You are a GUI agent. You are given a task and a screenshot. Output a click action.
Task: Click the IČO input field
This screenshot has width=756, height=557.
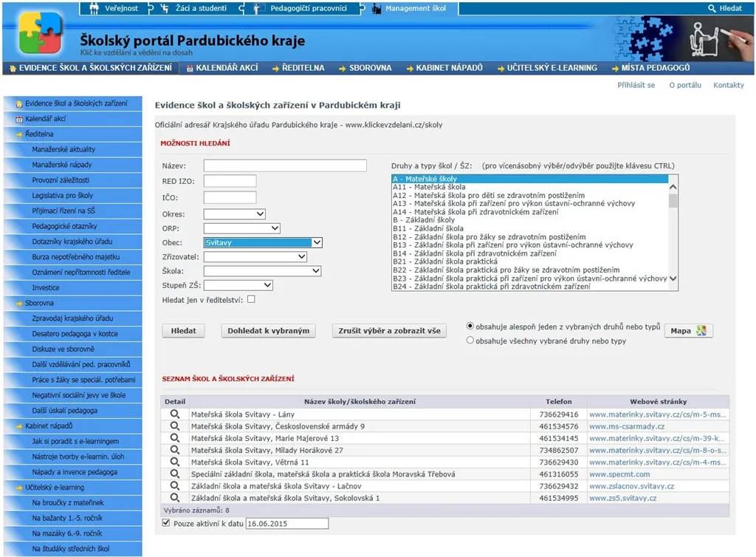[230, 197]
